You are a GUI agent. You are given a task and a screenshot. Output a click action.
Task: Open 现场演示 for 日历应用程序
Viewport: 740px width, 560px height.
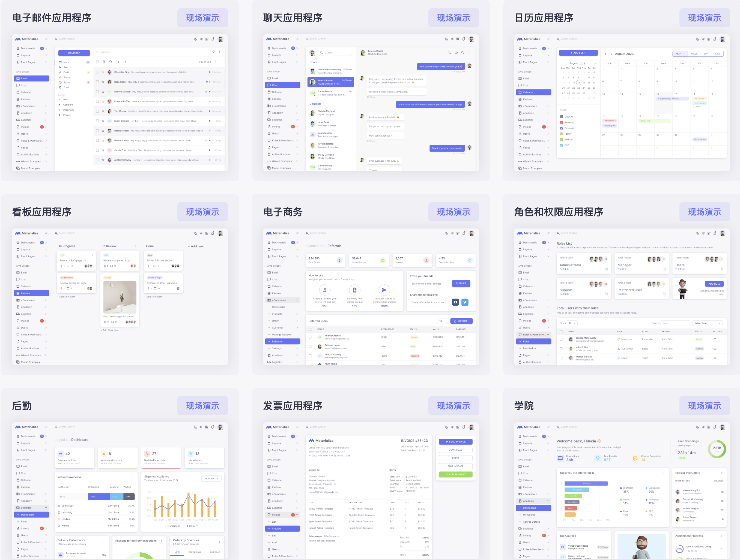pyautogui.click(x=704, y=18)
